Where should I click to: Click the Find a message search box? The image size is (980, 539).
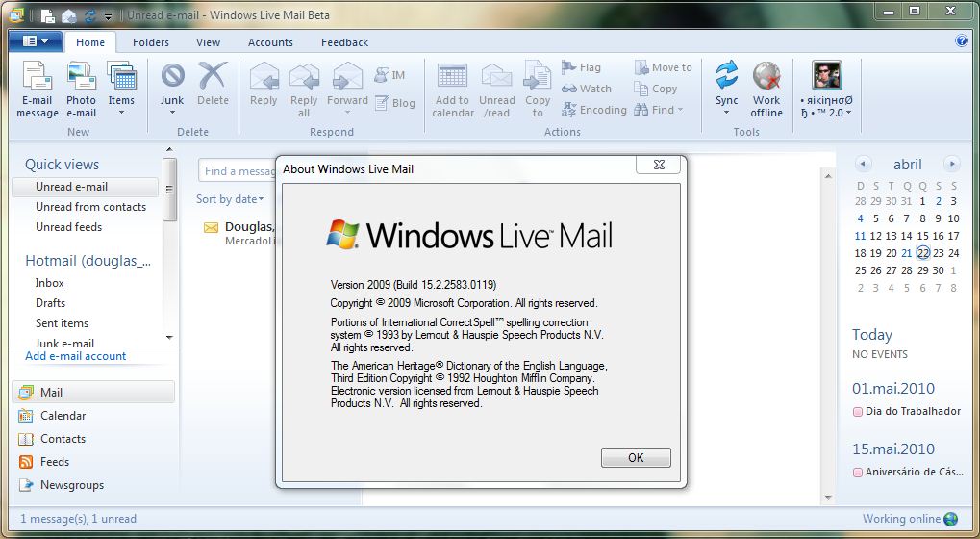tap(238, 170)
